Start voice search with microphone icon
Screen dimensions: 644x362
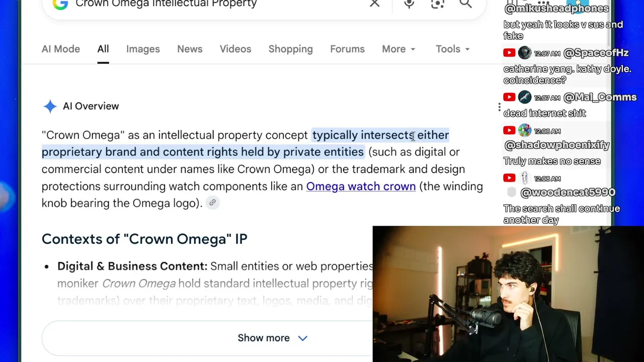coord(409,4)
